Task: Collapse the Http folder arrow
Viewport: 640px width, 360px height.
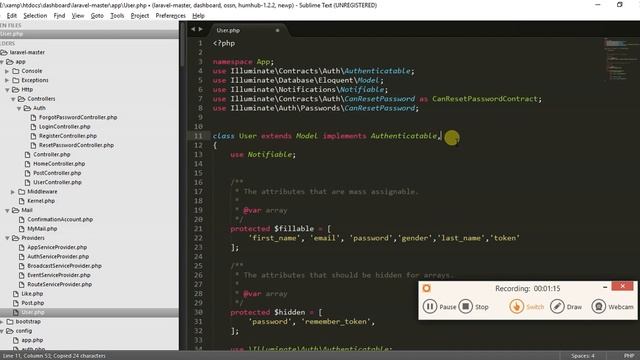Action: [7, 89]
